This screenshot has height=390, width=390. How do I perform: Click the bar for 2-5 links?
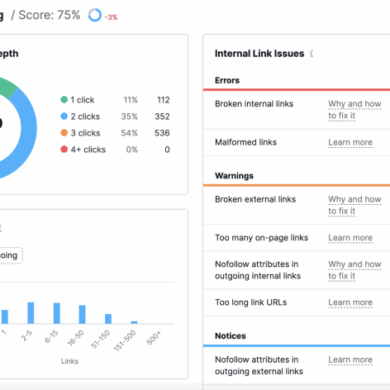pyautogui.click(x=31, y=313)
